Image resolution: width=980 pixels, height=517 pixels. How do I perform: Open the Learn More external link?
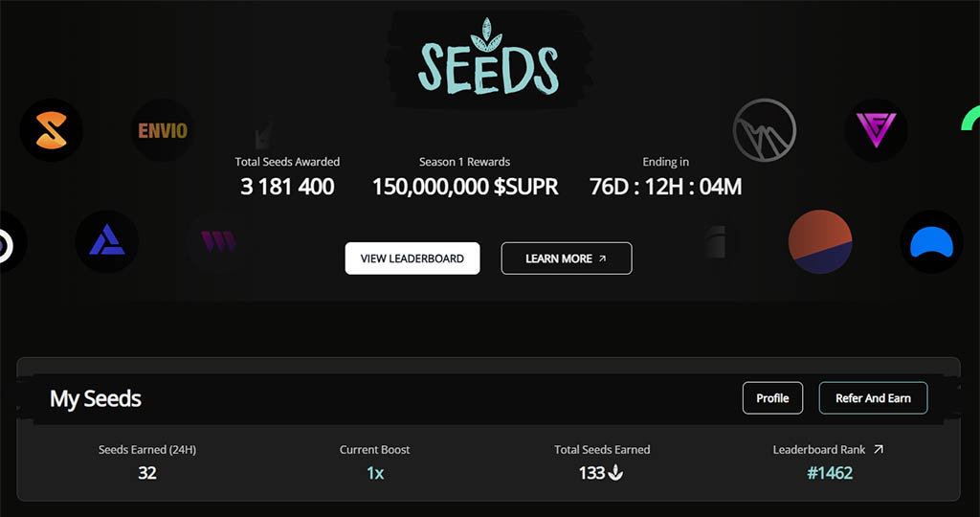[567, 258]
